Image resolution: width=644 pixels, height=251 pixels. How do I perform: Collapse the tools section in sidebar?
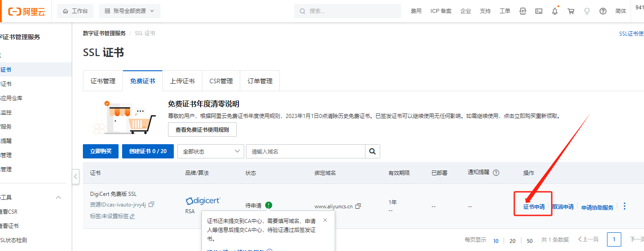point(58,197)
